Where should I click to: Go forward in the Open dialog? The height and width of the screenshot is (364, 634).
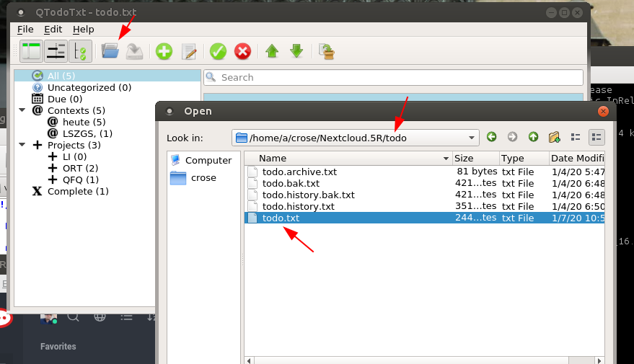(x=512, y=137)
